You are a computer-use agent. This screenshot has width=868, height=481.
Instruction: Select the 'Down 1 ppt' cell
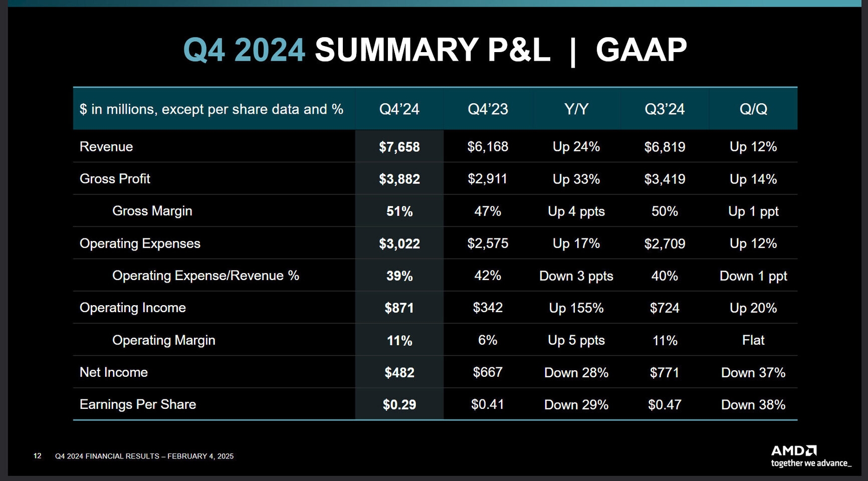[x=753, y=276]
